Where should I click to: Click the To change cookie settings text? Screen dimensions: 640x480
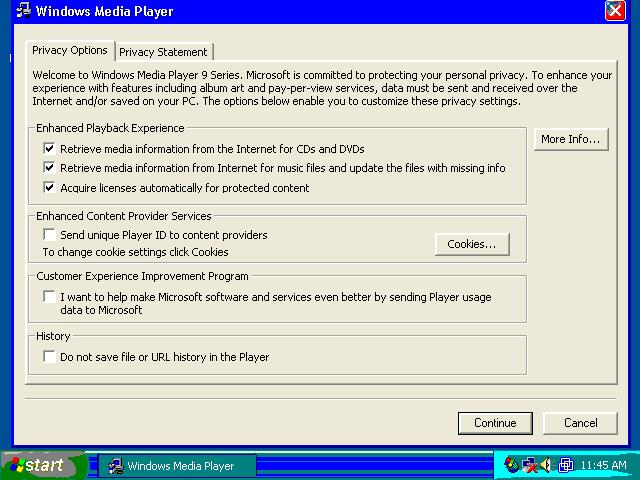136,252
